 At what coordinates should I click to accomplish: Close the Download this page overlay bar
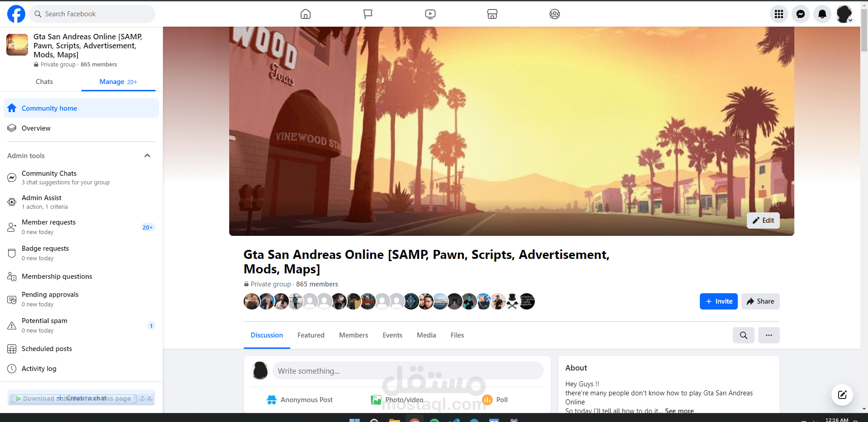pyautogui.click(x=150, y=398)
